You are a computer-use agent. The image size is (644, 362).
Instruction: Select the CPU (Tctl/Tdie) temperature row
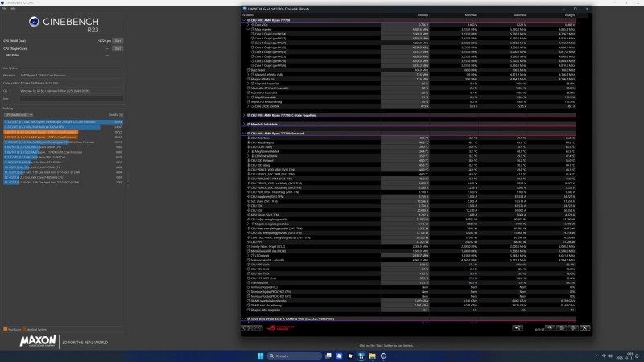point(409,138)
